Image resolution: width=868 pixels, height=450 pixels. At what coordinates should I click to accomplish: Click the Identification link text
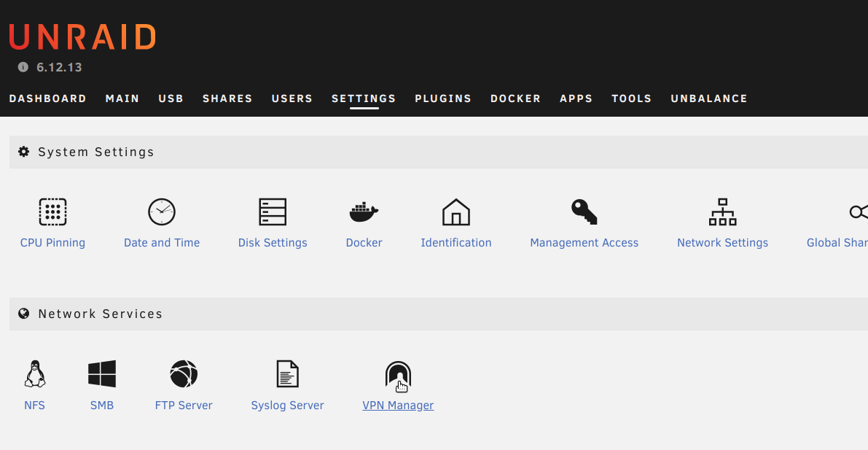[455, 243]
